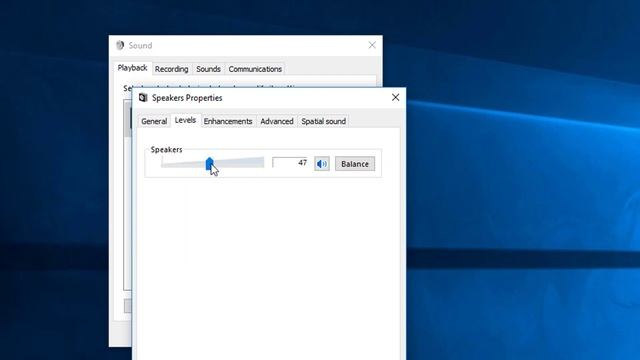Mute the Speakers with the speaker icon
Image resolution: width=640 pixels, height=360 pixels.
click(x=322, y=164)
